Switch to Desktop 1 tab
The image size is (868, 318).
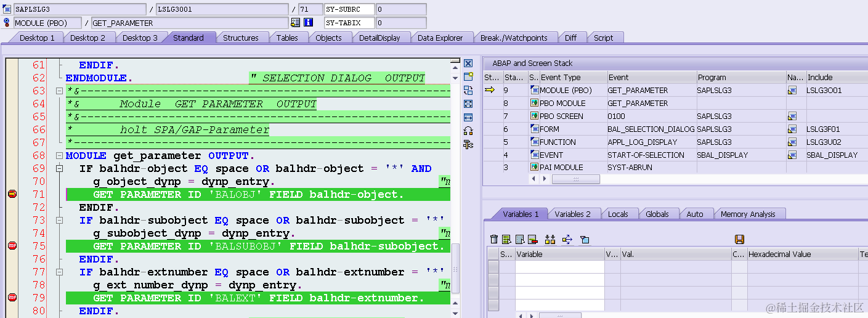(x=37, y=38)
